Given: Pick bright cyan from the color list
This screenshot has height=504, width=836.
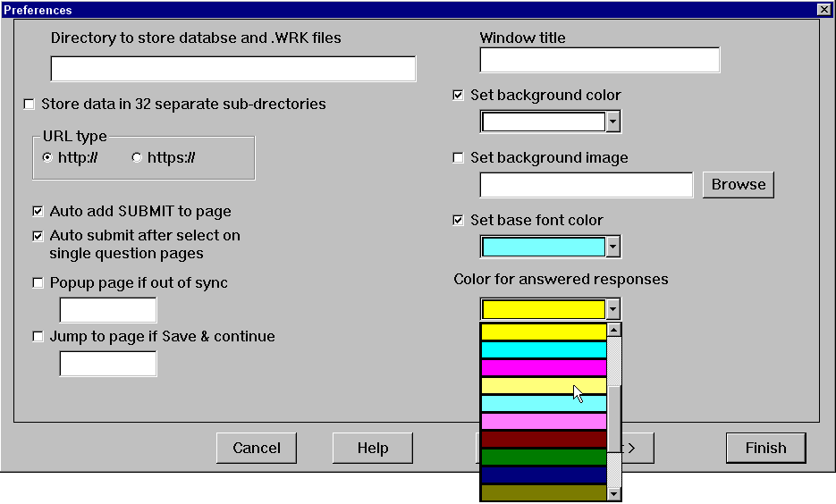Looking at the screenshot, I should (x=544, y=350).
